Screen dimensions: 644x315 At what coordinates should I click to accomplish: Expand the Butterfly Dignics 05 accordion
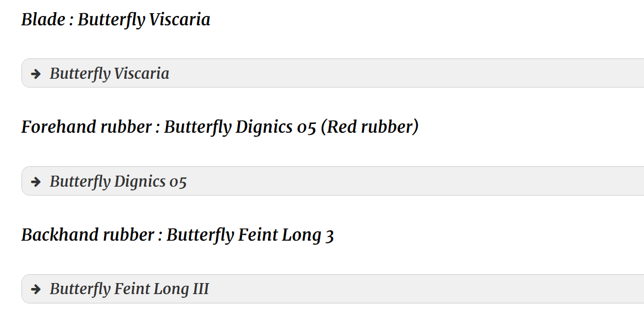(333, 181)
